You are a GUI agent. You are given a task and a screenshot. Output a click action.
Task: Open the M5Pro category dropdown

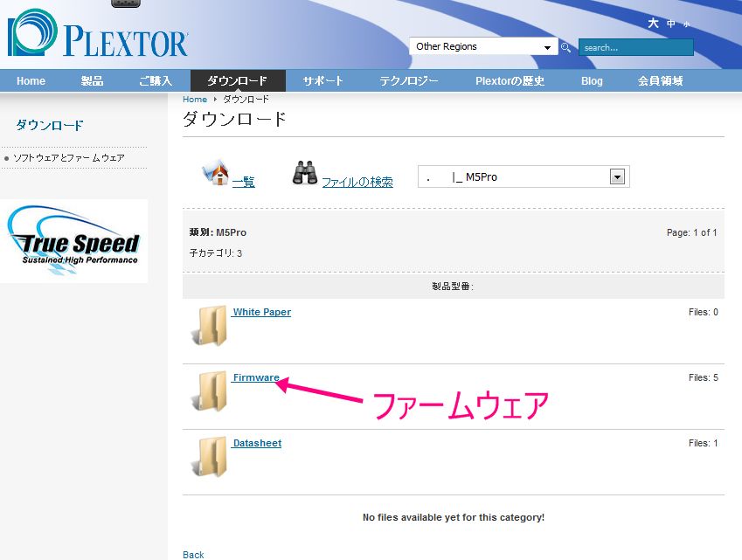click(524, 176)
